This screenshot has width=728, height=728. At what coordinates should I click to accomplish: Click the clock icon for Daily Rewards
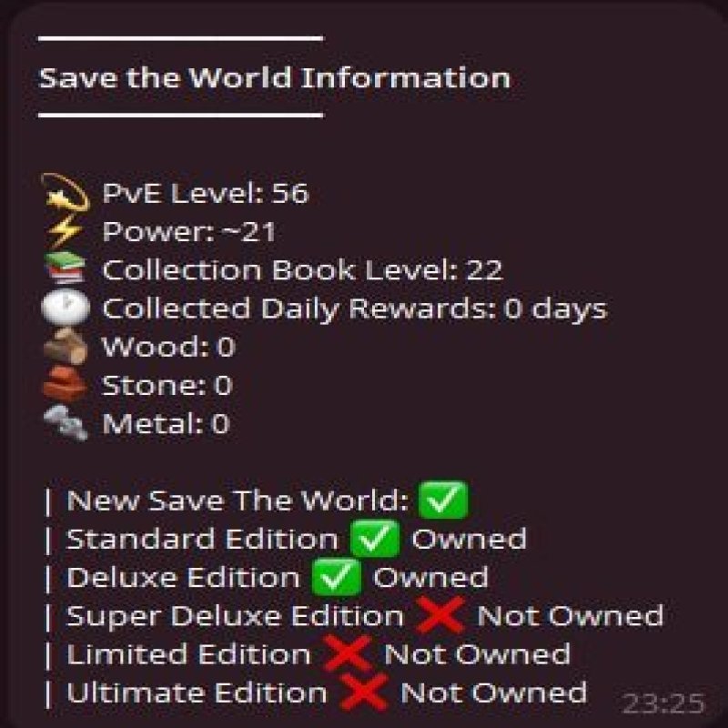coord(66,307)
